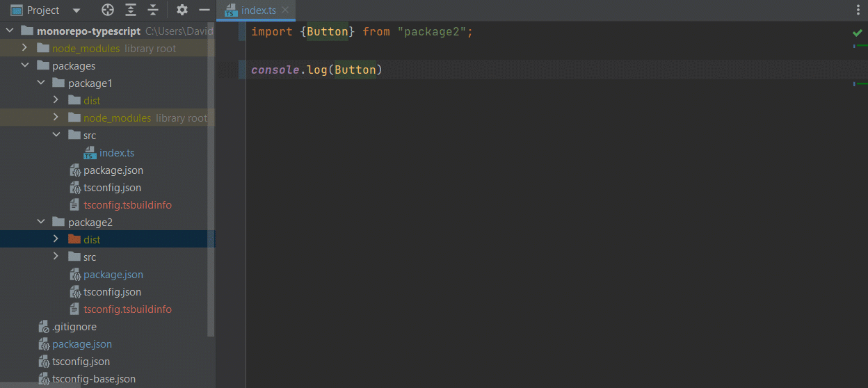
Task: Collapse the src folder under package1
Action: (x=56, y=135)
